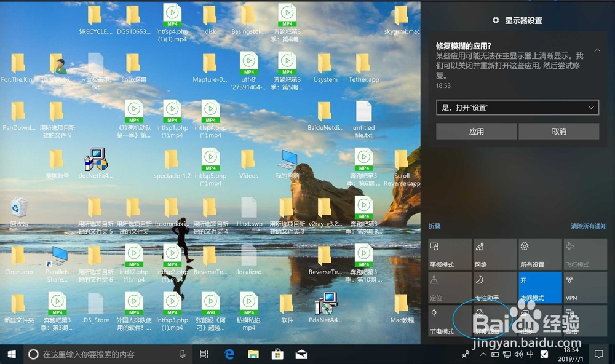Launch Microsoft Edge from the taskbar
This screenshot has width=615, height=364.
228,354
